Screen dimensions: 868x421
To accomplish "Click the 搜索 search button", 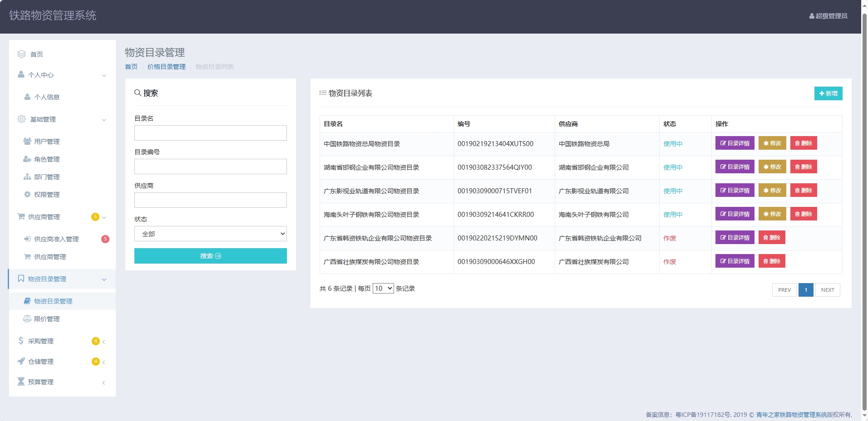I will pyautogui.click(x=210, y=256).
